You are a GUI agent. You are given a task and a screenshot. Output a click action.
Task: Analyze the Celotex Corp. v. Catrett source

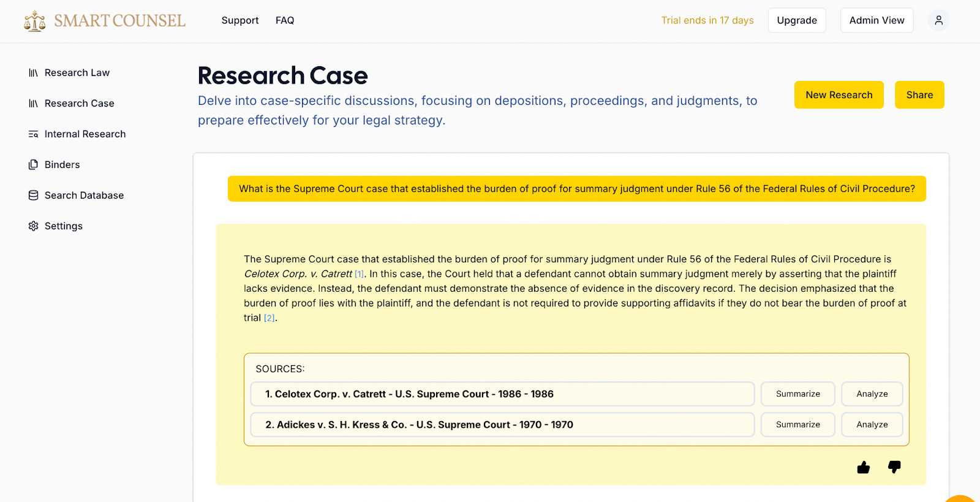(x=872, y=394)
